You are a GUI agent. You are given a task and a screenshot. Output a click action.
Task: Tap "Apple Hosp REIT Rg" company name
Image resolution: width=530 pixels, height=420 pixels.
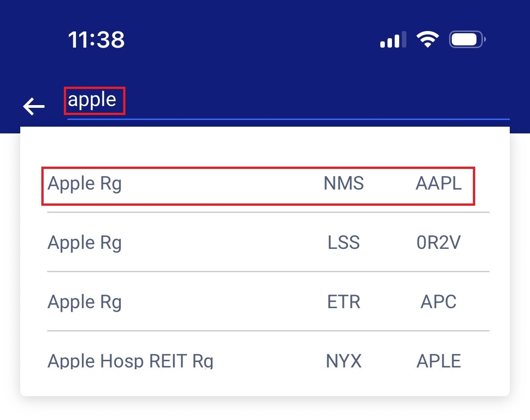pos(130,361)
